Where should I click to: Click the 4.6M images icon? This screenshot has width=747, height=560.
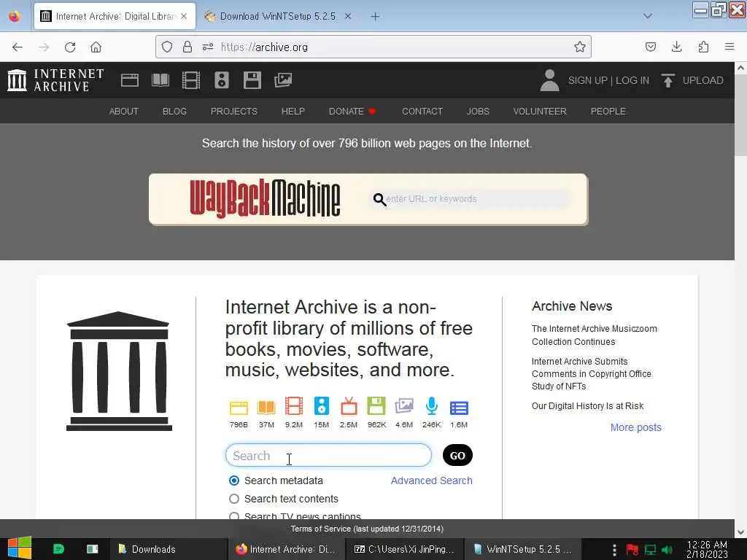pos(404,406)
